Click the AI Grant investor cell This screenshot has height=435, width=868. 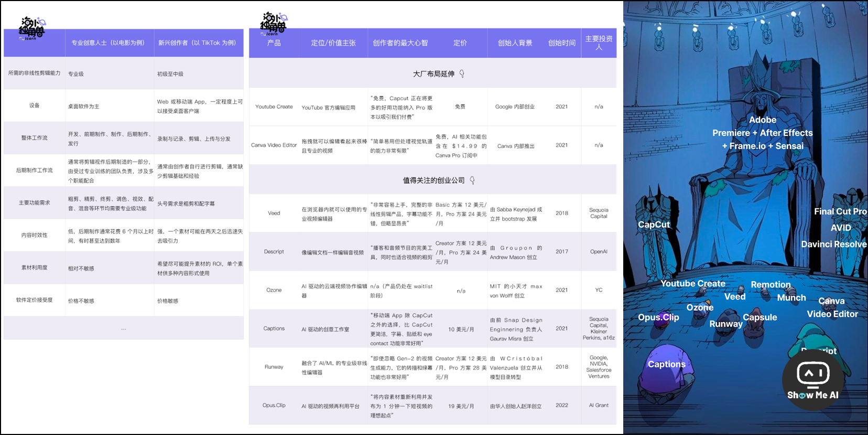tap(599, 405)
